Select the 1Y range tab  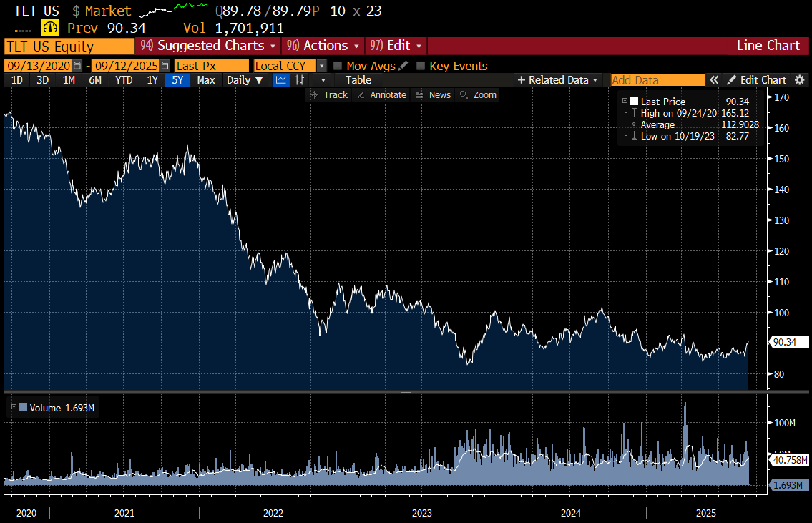(152, 80)
